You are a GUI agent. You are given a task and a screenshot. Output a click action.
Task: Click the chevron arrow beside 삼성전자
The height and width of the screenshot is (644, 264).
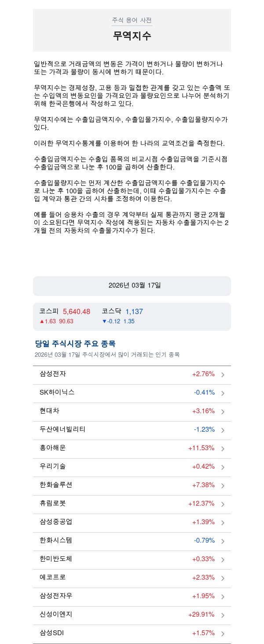[223, 375]
